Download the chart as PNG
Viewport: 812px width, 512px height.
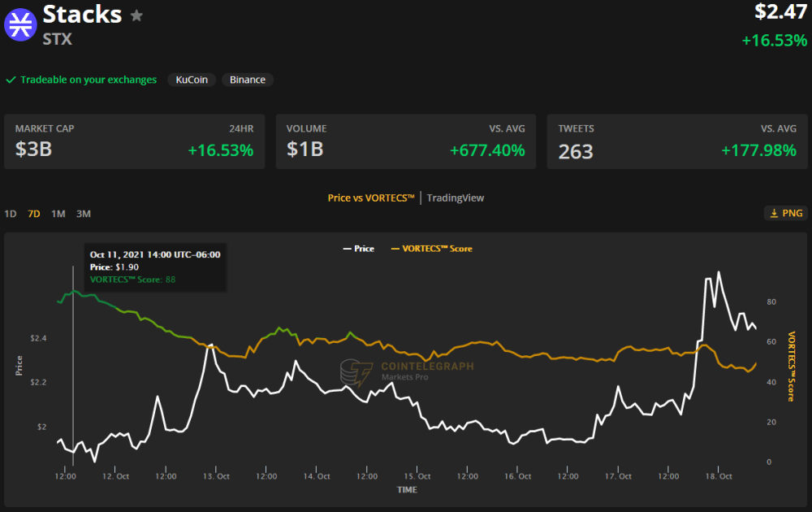(785, 213)
